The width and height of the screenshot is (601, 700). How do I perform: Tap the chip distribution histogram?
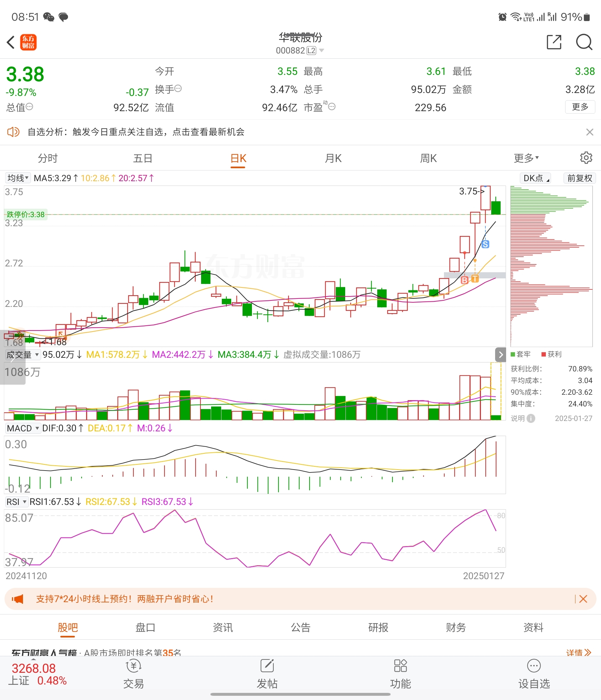tap(551, 266)
